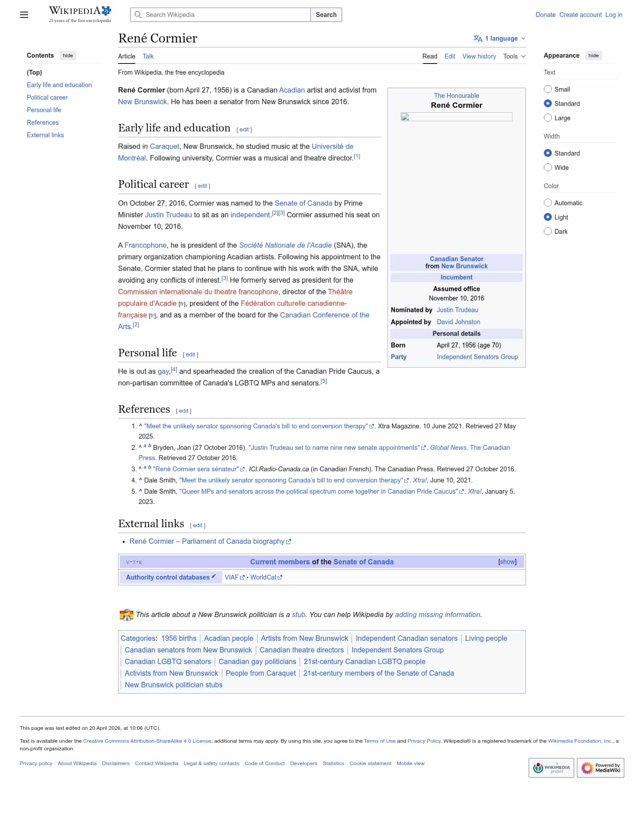
Task: Jump to Personal life in Contents
Action: click(44, 110)
